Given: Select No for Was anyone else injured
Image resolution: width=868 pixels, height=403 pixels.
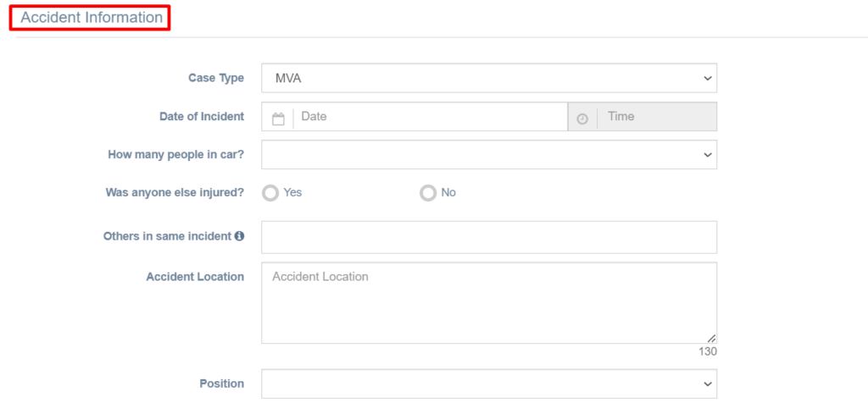Looking at the screenshot, I should click(x=428, y=193).
